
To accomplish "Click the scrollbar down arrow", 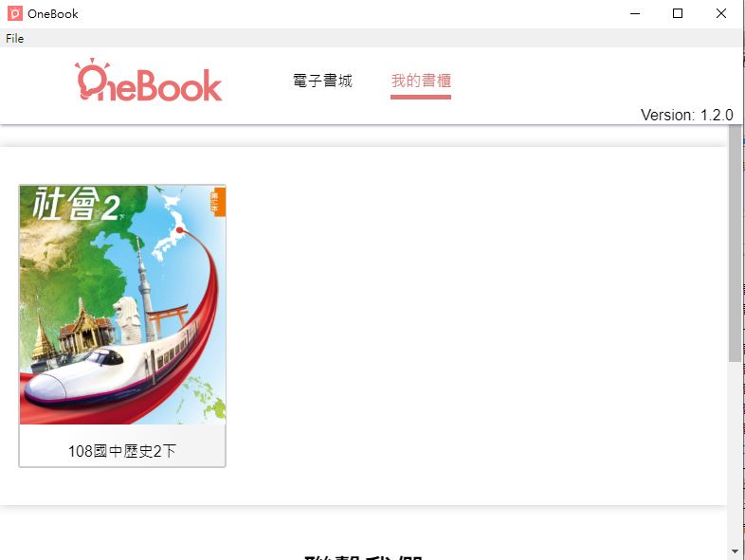I will click(x=735, y=551).
